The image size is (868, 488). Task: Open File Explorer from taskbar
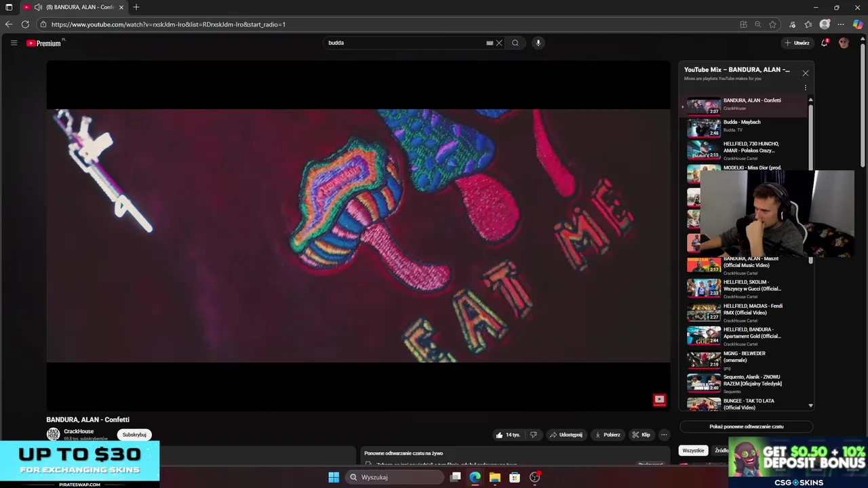495,477
